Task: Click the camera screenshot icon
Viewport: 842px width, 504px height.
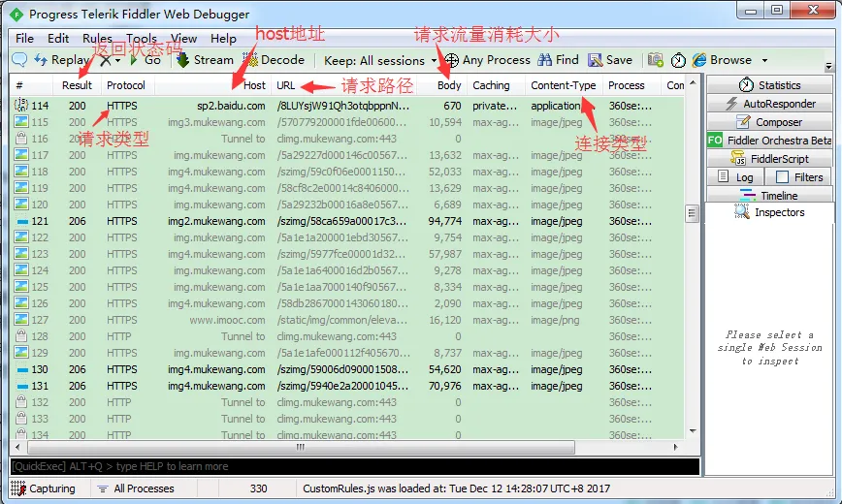Action: point(655,60)
